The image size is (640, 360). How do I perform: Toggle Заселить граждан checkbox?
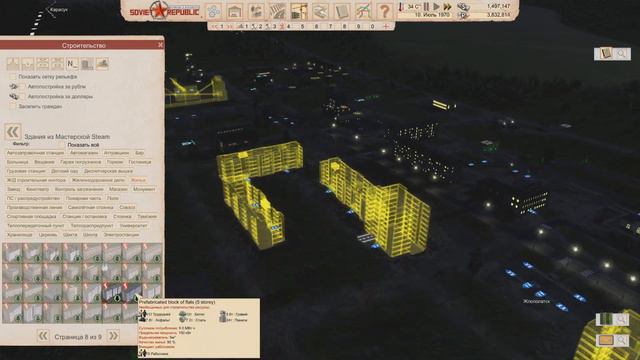click(13, 106)
